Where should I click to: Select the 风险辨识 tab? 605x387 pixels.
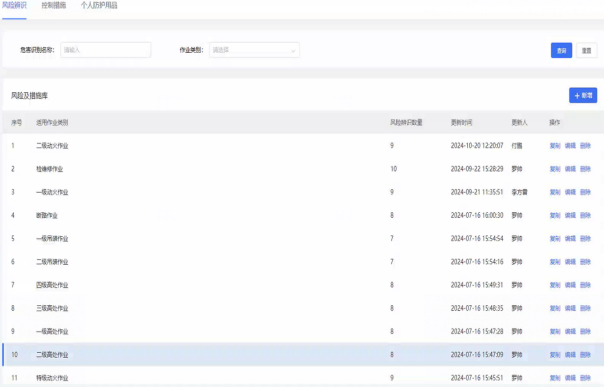tap(14, 5)
